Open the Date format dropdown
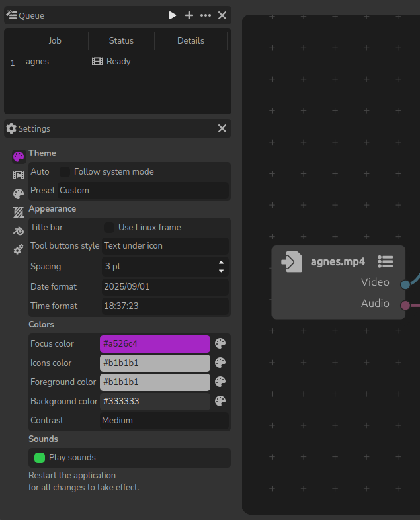Image resolution: width=420 pixels, height=520 pixels. coord(165,287)
